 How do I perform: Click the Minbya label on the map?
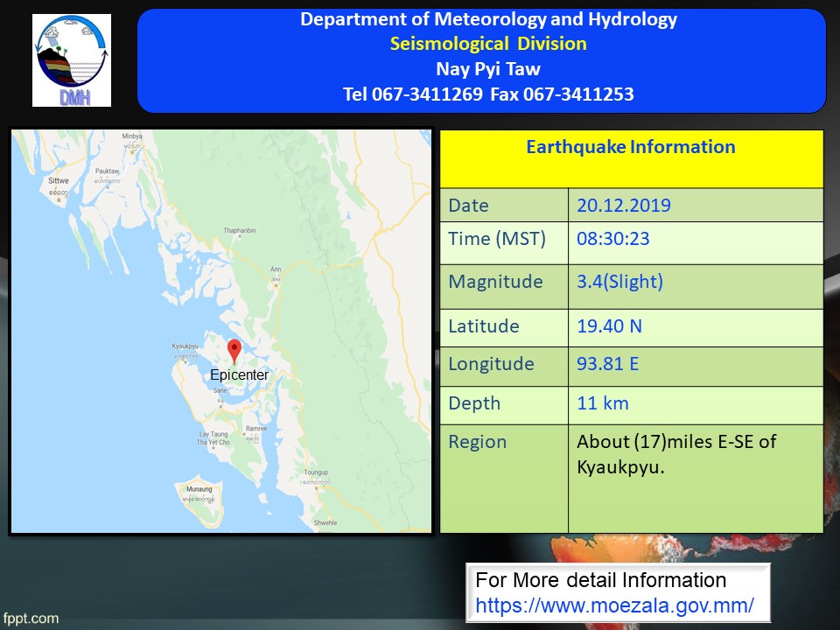point(132,138)
